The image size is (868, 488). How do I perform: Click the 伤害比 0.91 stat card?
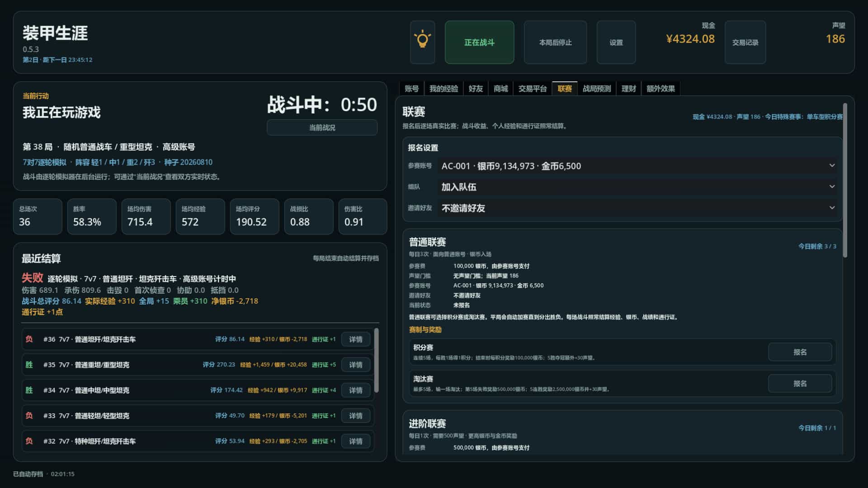(363, 216)
